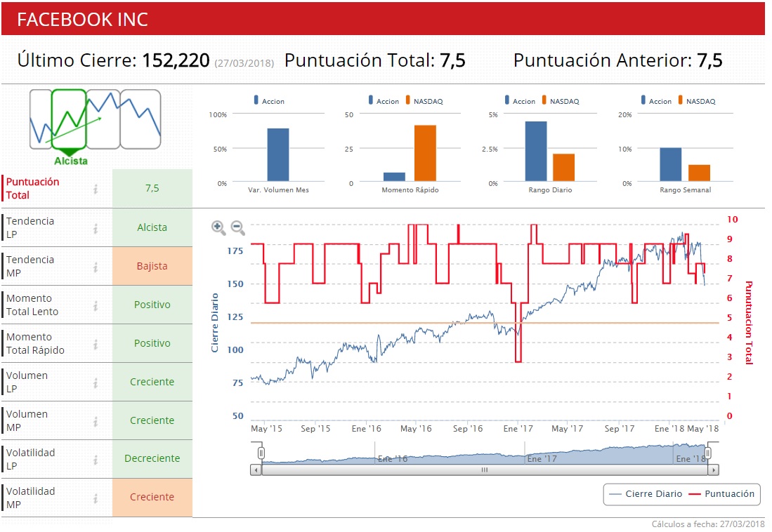This screenshot has height=532, width=772.
Task: Click the Puntuación Anterior: 7,5 text
Action: click(x=618, y=60)
